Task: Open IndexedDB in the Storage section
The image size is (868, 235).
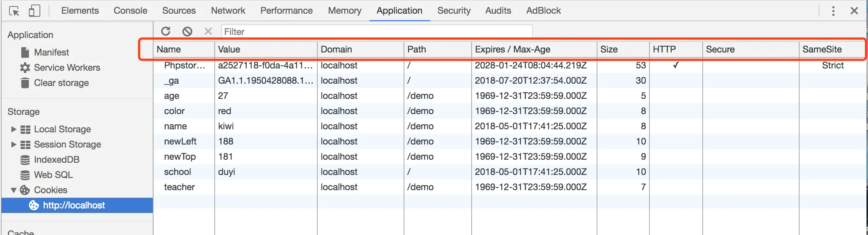Action: tap(57, 160)
